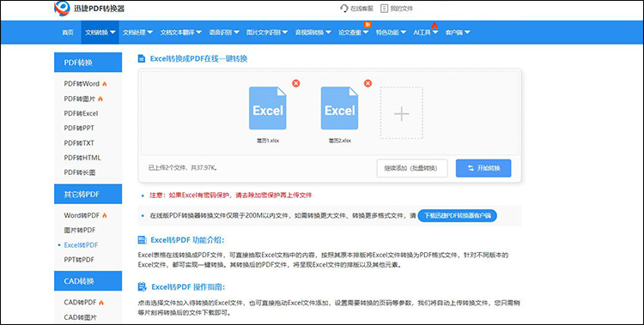
Task: Expand the AI工具 dropdown menu
Action: click(426, 33)
